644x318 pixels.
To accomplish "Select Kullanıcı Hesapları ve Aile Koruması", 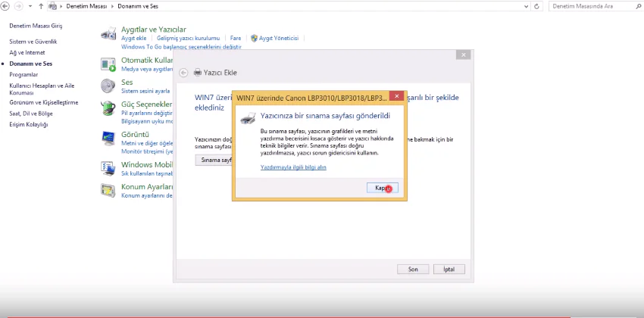I will [42, 89].
